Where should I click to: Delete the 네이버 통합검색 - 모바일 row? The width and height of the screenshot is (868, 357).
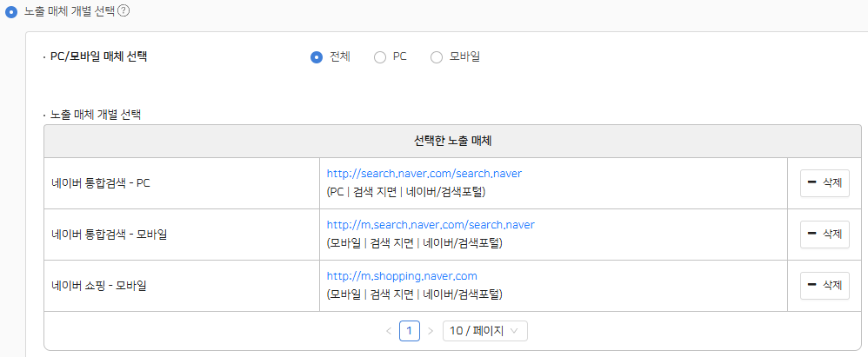click(x=825, y=234)
